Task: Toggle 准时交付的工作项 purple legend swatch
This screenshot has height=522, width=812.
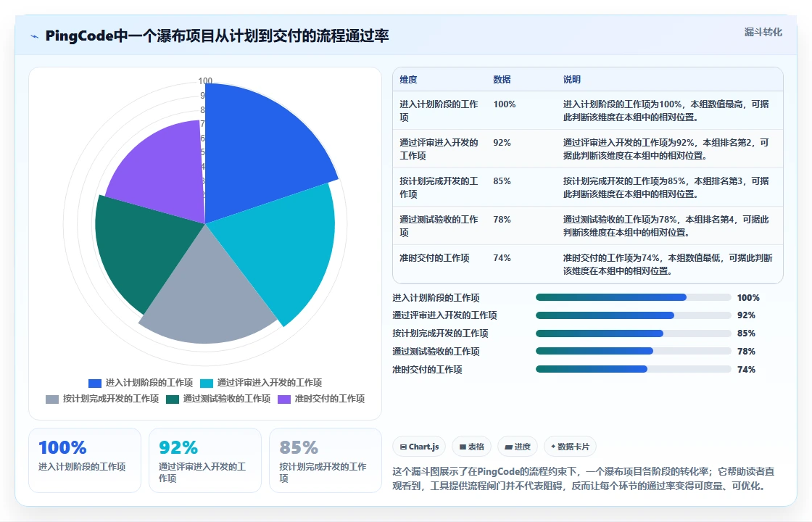Action: (284, 399)
